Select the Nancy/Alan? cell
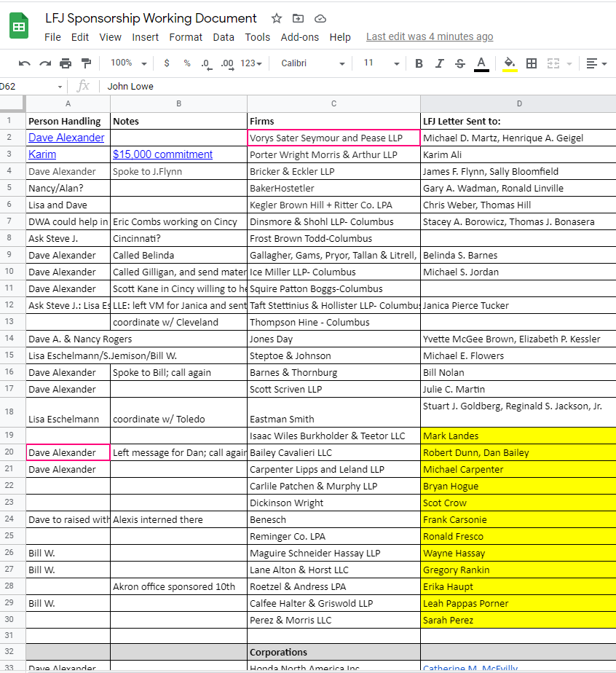 [68, 189]
